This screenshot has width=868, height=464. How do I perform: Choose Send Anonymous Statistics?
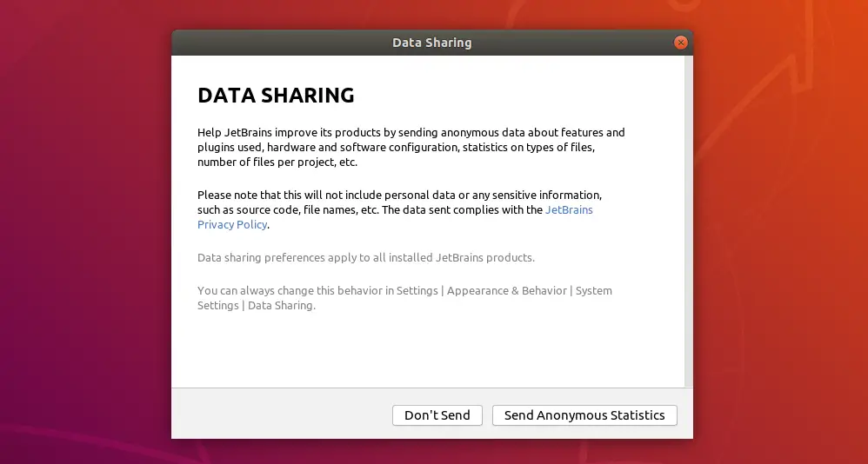pos(584,415)
